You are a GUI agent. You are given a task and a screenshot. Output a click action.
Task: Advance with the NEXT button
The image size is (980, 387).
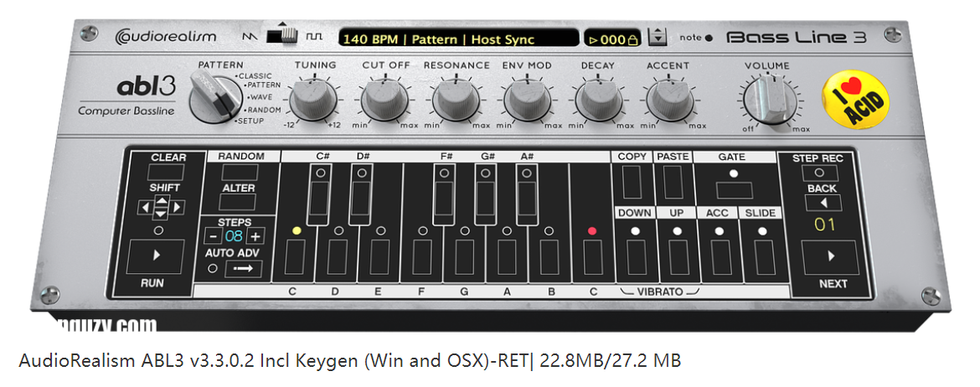coord(831,256)
